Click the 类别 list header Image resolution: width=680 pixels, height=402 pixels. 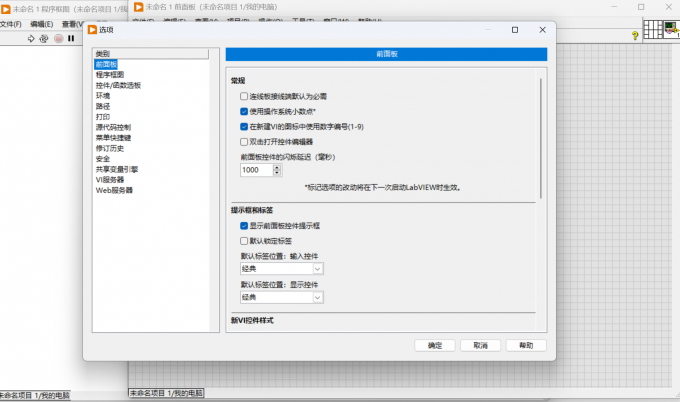(150, 54)
